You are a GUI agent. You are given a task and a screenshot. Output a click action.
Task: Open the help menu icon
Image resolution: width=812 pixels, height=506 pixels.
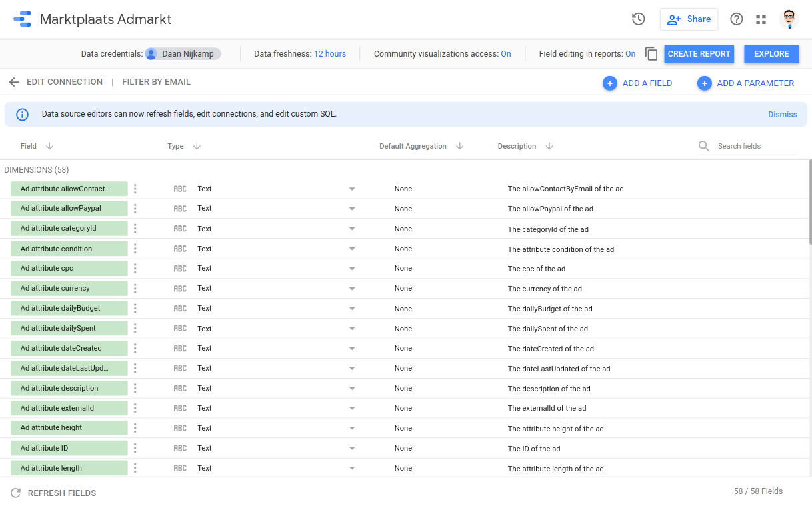pos(737,19)
